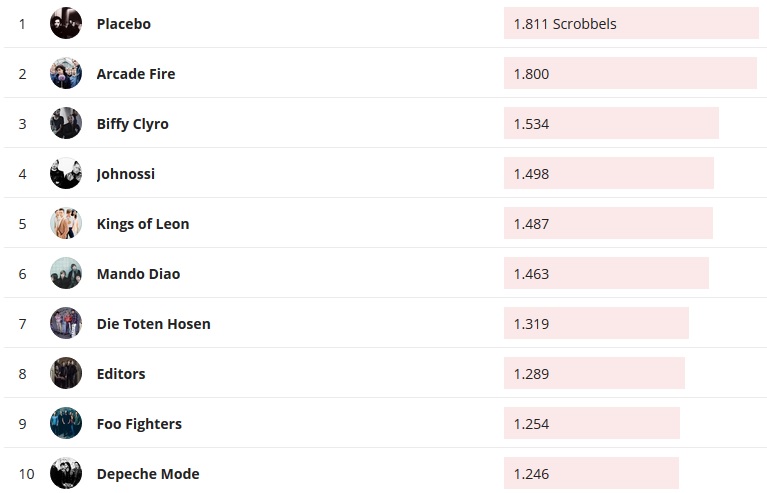Click the Biffy Clyro artist avatar
Viewport: 767px width, 493px height.
point(66,123)
